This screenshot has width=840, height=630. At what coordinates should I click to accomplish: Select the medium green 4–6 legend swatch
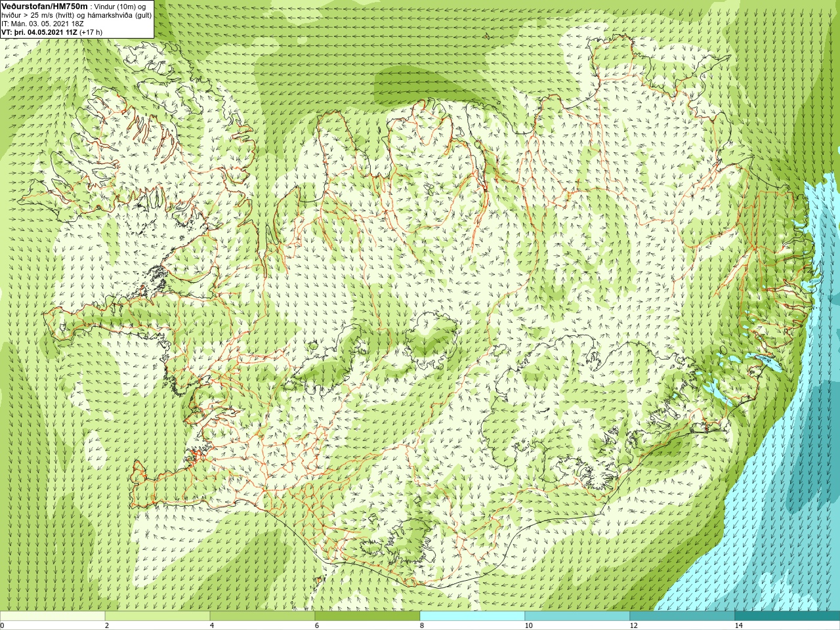[262, 616]
